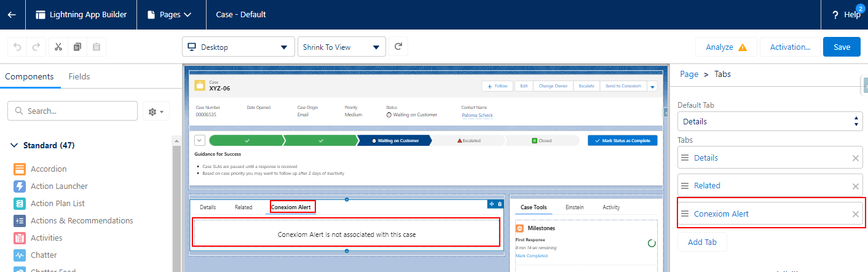Viewport: 868px width, 272px height.
Task: Refresh the canvas view
Action: tap(398, 47)
